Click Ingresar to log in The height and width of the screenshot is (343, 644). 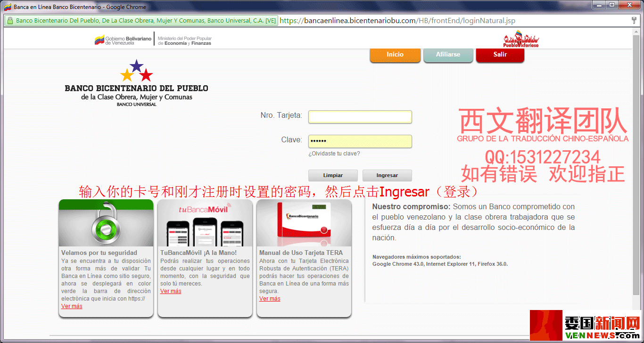click(387, 175)
